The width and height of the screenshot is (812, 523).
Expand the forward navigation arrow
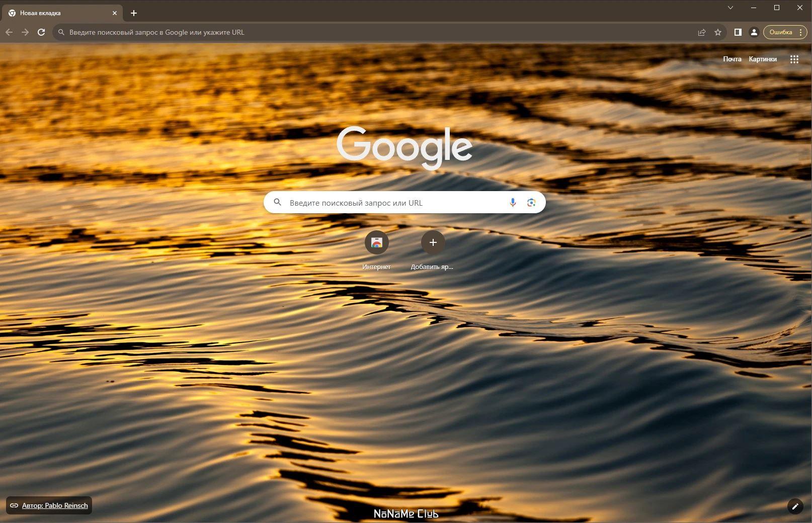click(25, 32)
